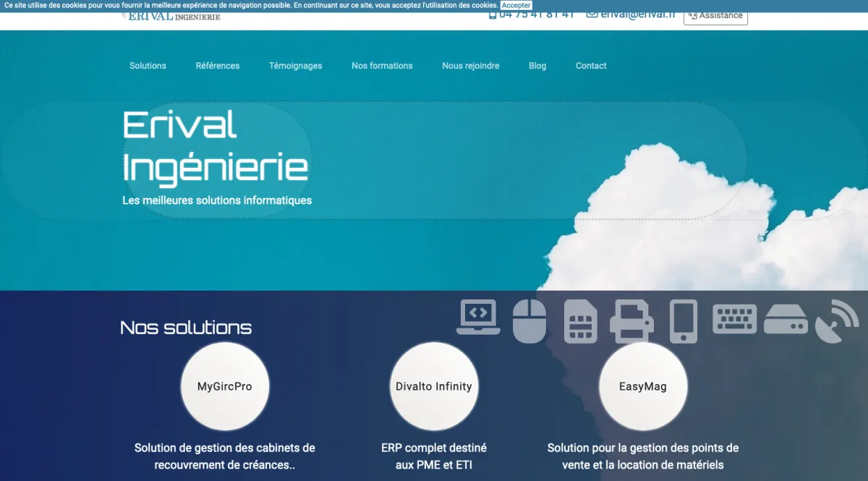Open the Contact page link

591,66
